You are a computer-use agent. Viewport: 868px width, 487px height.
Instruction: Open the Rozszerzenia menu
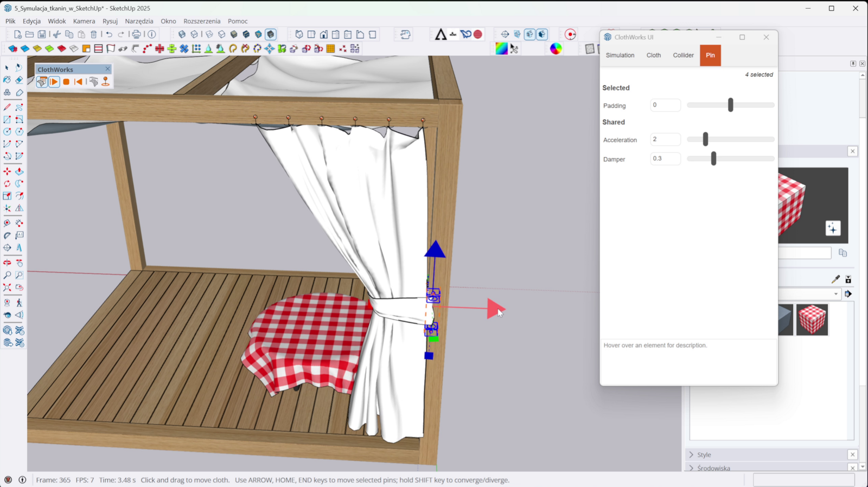(x=202, y=21)
